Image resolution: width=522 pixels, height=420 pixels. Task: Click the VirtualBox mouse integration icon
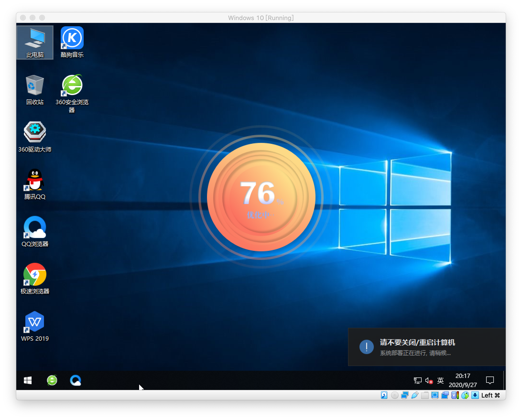click(x=465, y=395)
